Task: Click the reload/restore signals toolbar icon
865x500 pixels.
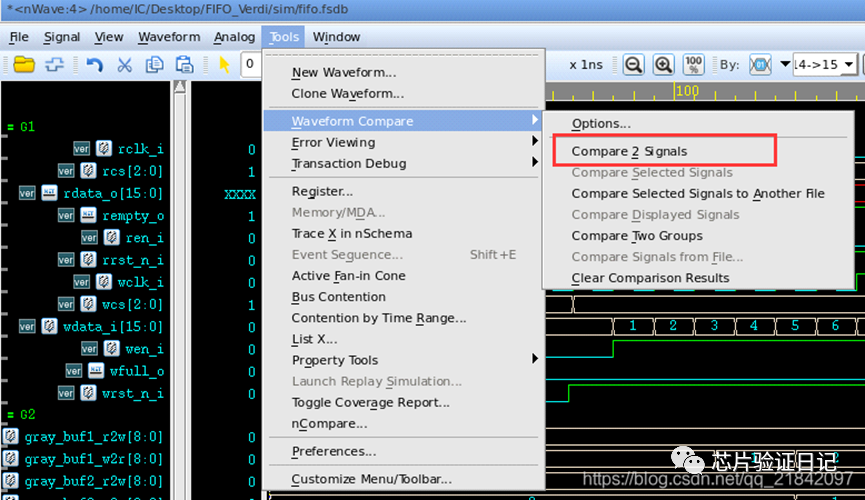Action: point(54,65)
